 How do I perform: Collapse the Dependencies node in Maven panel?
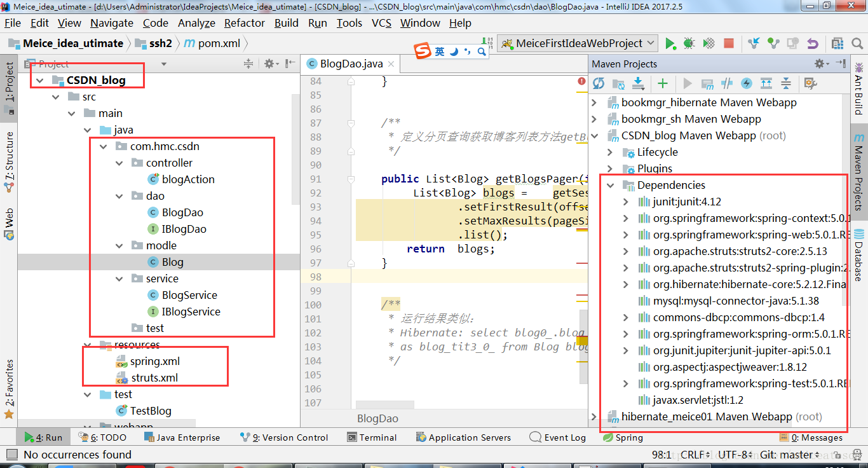611,185
